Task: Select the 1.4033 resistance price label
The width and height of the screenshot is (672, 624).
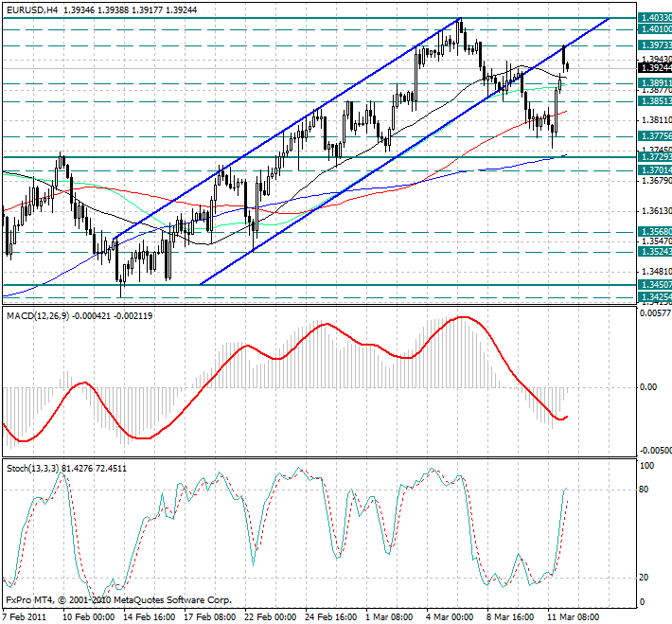Action: point(655,18)
